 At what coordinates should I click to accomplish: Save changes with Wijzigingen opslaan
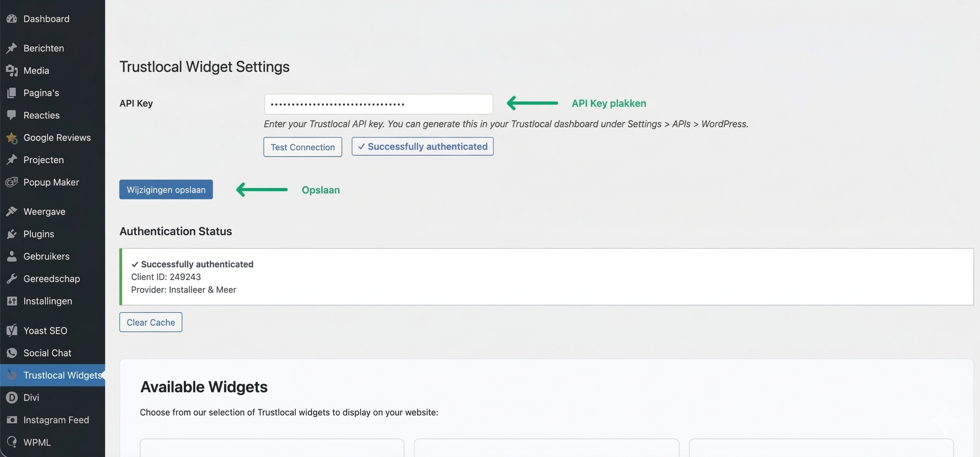(166, 189)
